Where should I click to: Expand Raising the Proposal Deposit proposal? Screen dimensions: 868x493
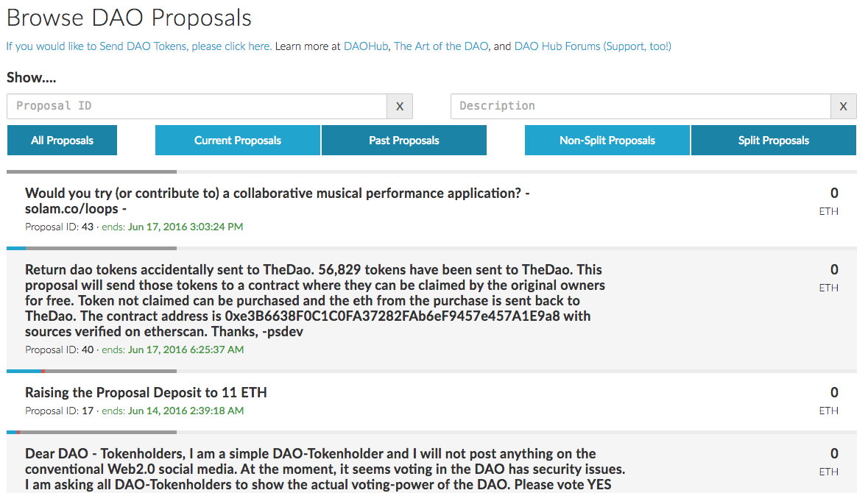click(x=146, y=393)
